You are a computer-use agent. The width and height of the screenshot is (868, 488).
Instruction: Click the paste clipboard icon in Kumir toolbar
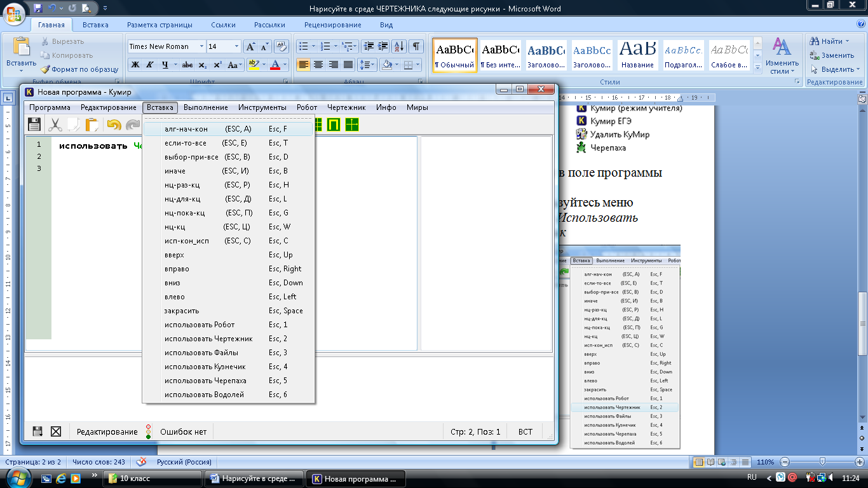click(92, 125)
